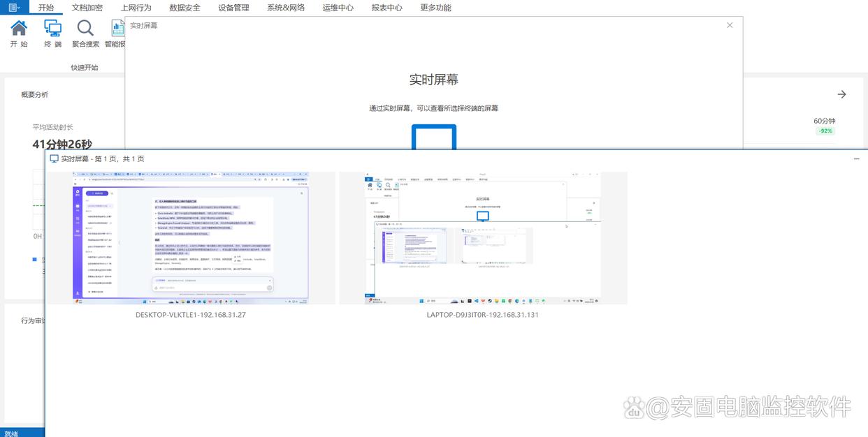Screen dimensions: 868x437
Task: Click the 快速开始 group label
Action: [85, 68]
